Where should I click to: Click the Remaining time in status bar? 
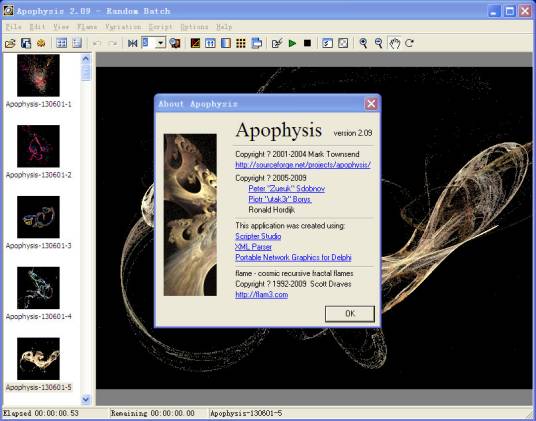pyautogui.click(x=152, y=413)
